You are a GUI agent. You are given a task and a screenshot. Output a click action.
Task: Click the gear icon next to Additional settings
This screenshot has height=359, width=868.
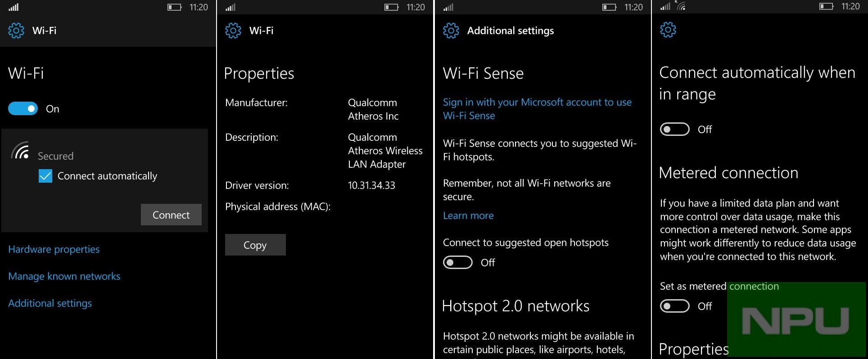coord(451,31)
